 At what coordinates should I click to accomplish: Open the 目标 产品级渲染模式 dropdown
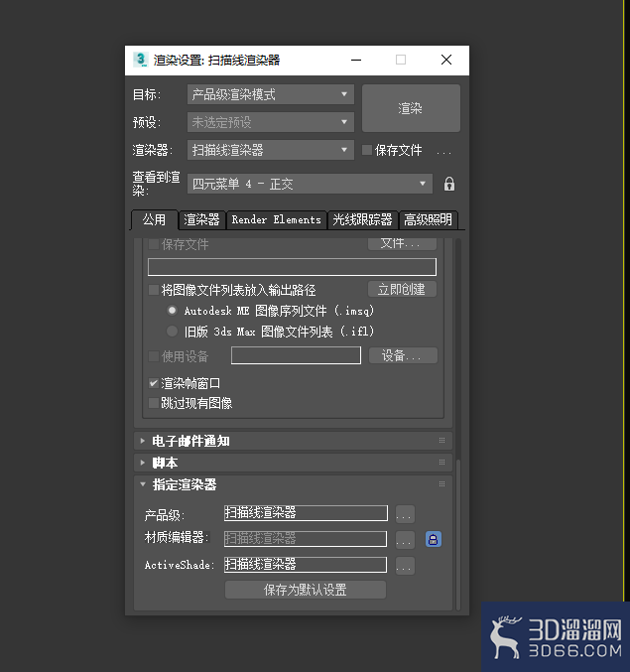pyautogui.click(x=271, y=94)
